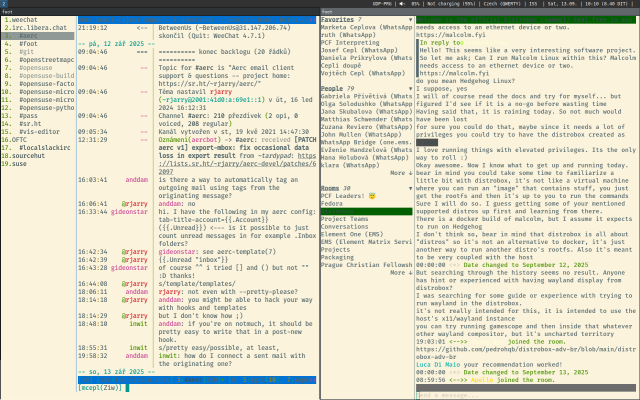Click the green Distrobox channel topic bar

(526, 20)
